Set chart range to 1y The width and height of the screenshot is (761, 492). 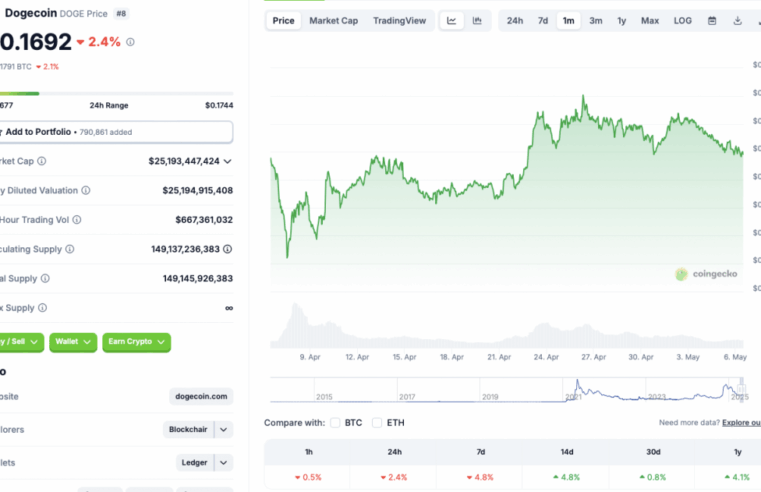click(622, 20)
